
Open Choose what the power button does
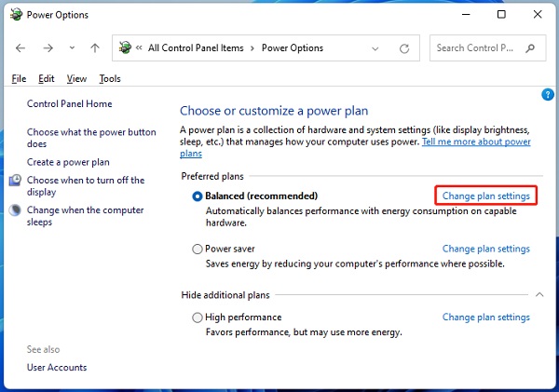click(91, 138)
